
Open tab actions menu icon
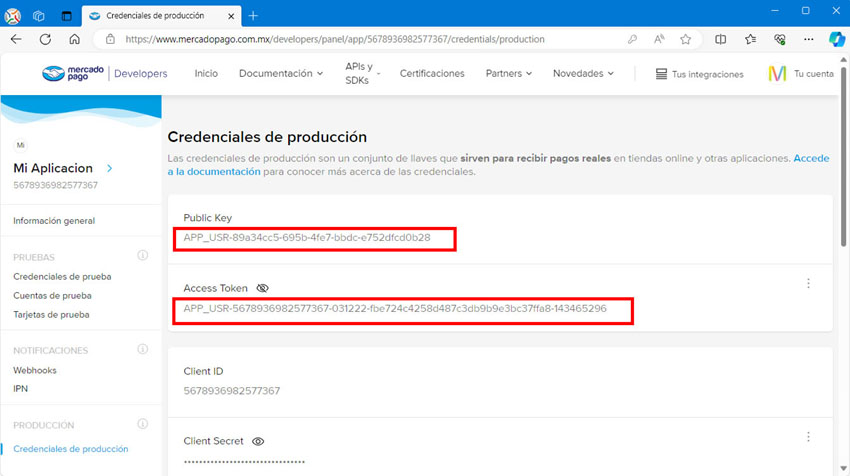[x=66, y=16]
